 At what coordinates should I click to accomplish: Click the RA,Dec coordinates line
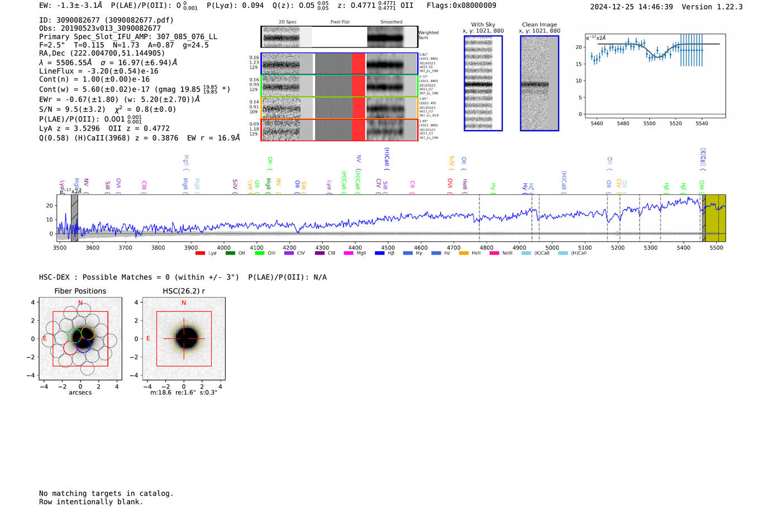pos(102,54)
